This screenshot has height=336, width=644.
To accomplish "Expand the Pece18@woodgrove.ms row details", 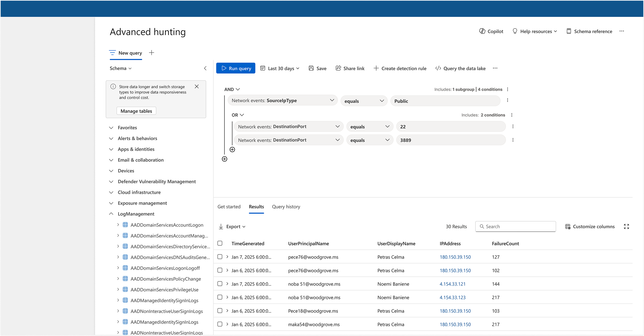I will coord(227,311).
